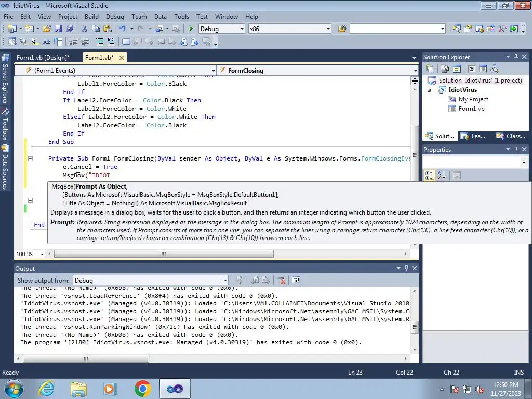Open the Tools menu
Screen dimensions: 532x399
(181, 16)
